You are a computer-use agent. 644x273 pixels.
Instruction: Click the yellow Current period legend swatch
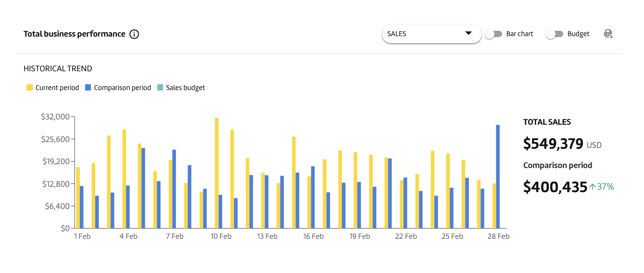click(x=29, y=88)
